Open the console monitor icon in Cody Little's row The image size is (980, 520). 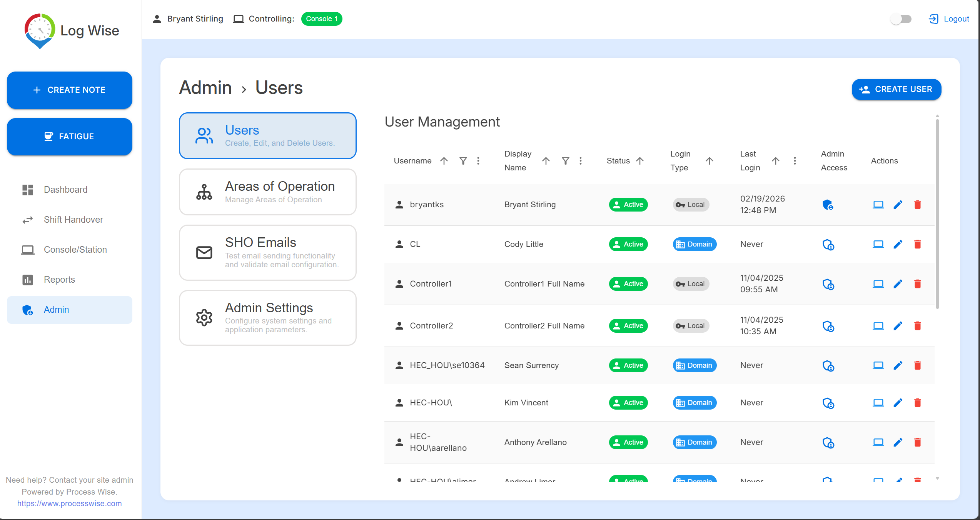[878, 244]
